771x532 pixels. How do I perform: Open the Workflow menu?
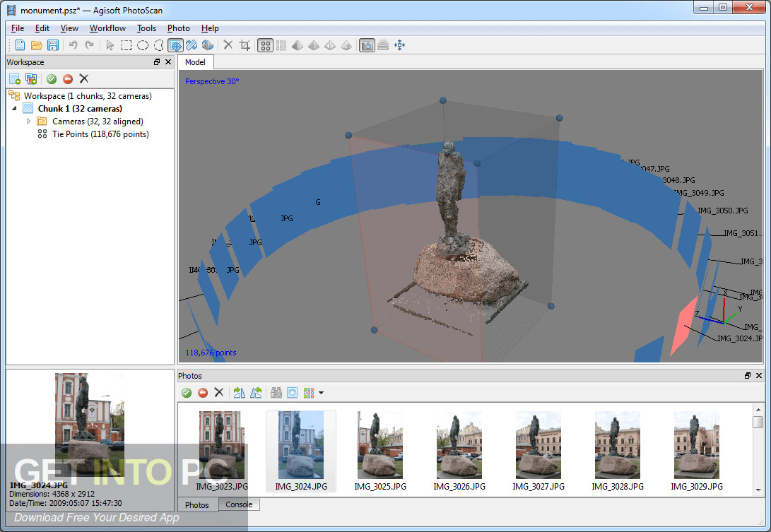coord(107,28)
